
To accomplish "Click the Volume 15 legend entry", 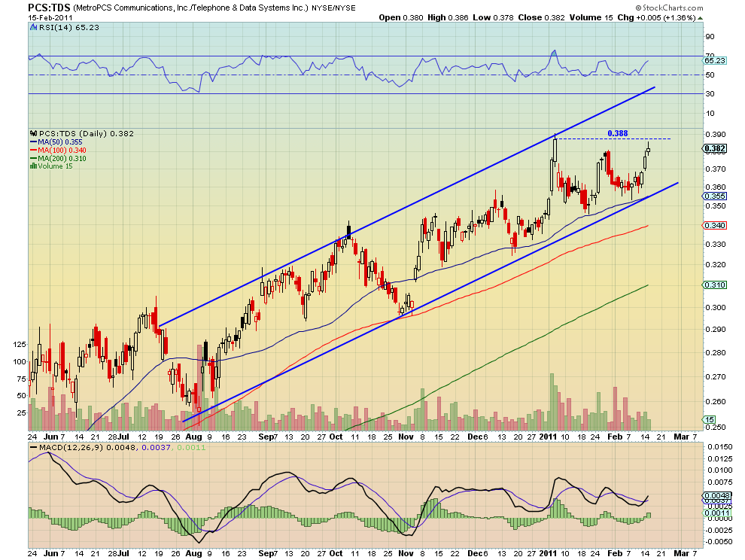I will coord(55,166).
